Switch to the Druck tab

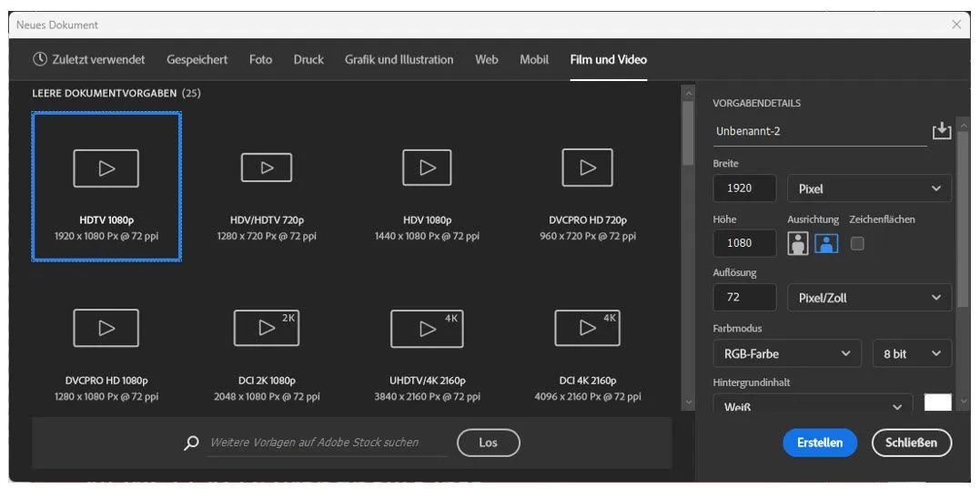click(x=308, y=60)
